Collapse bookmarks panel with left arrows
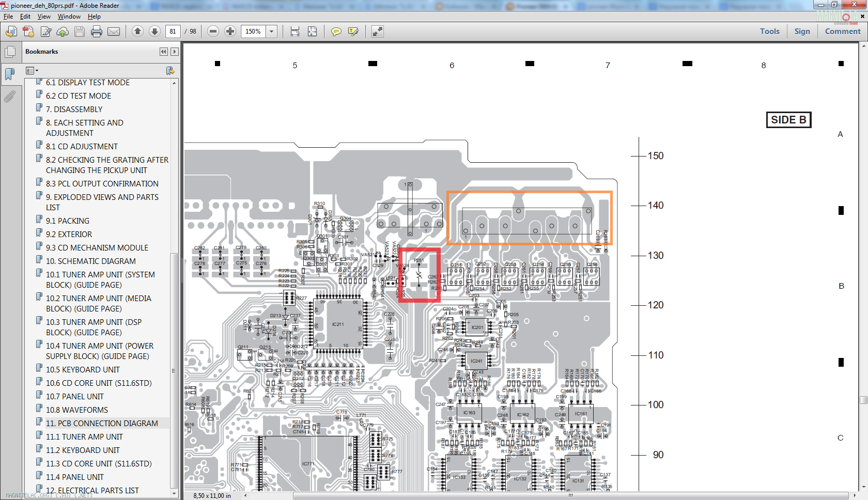This screenshot has width=868, height=500. [x=164, y=52]
